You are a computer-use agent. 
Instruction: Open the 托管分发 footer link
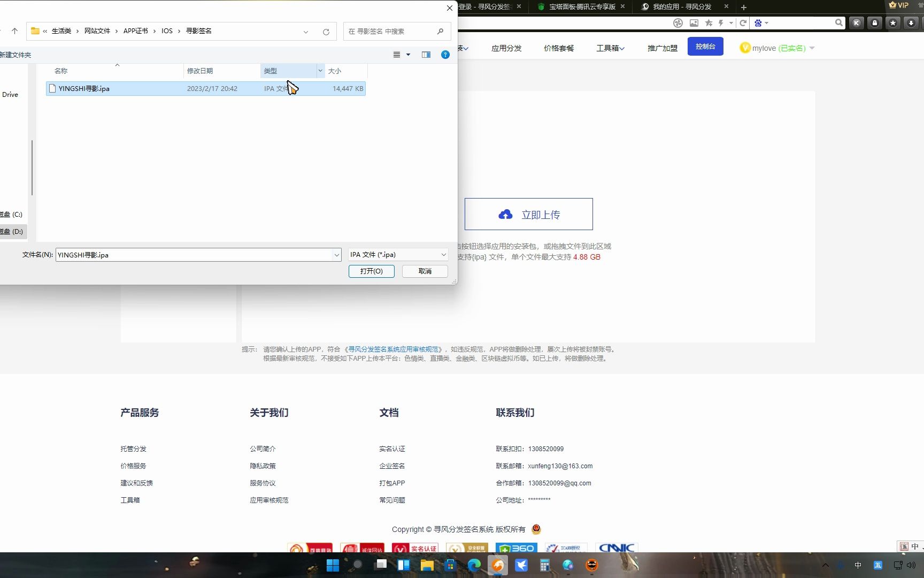[x=133, y=449]
